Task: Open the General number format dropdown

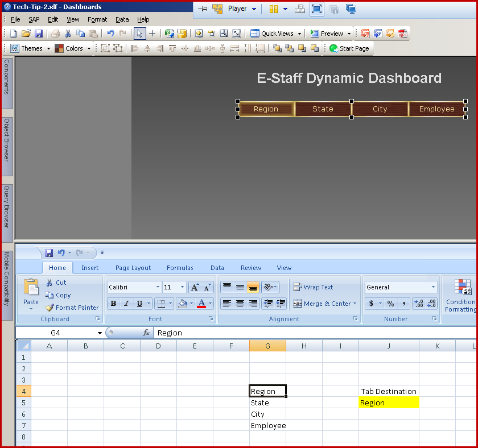Action: pos(433,287)
